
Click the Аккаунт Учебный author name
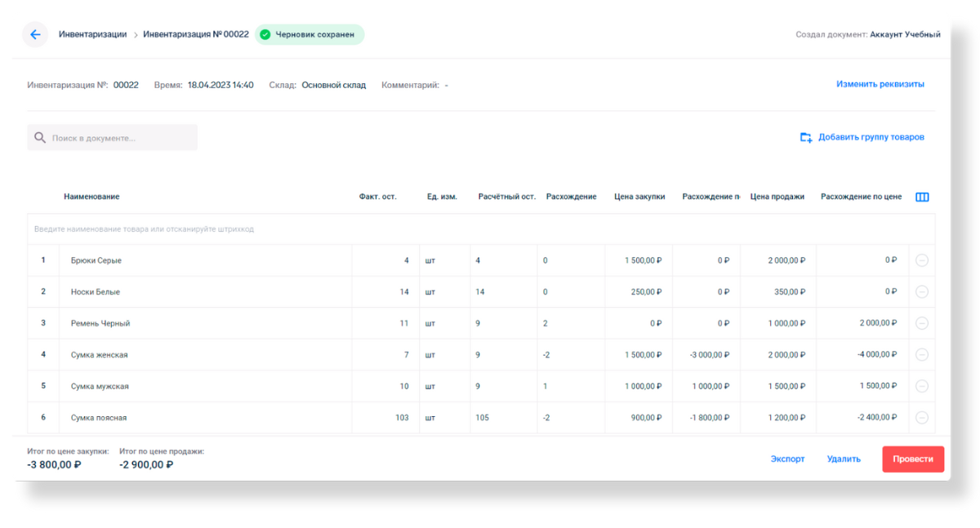click(x=905, y=34)
